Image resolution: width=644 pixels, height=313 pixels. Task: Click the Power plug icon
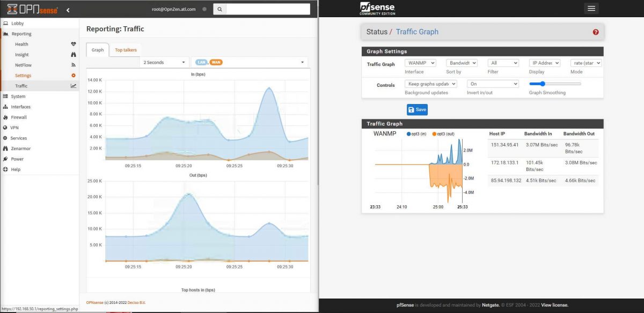(x=5, y=159)
